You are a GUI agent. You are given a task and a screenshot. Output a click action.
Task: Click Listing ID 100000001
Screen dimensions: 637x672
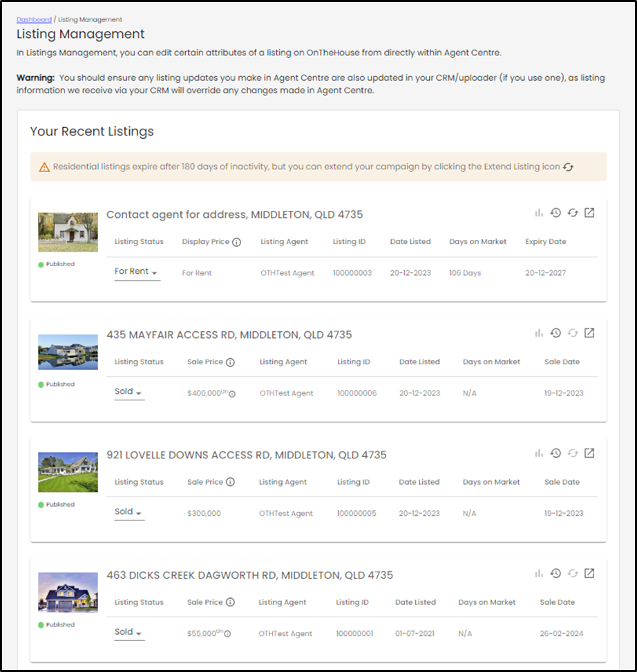tap(354, 633)
